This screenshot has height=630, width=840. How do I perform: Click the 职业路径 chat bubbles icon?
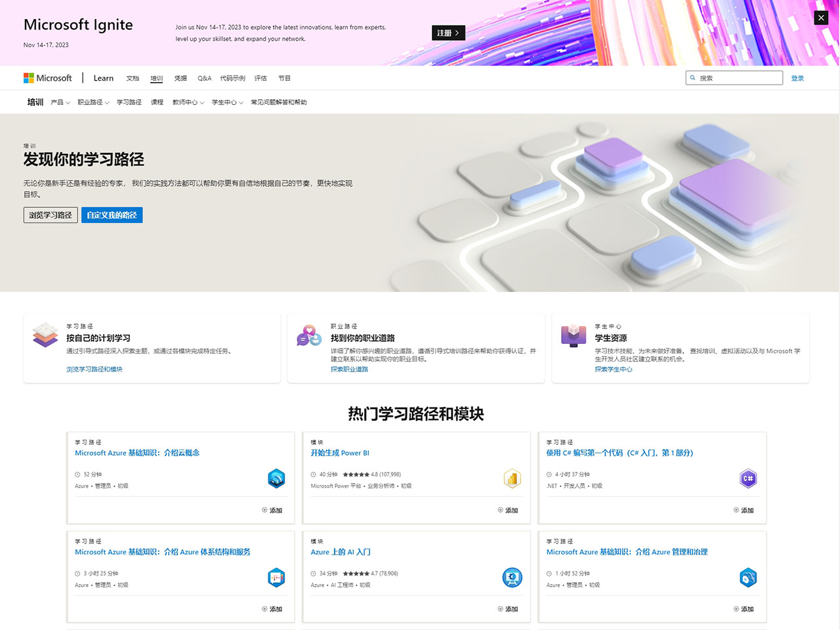click(x=309, y=335)
